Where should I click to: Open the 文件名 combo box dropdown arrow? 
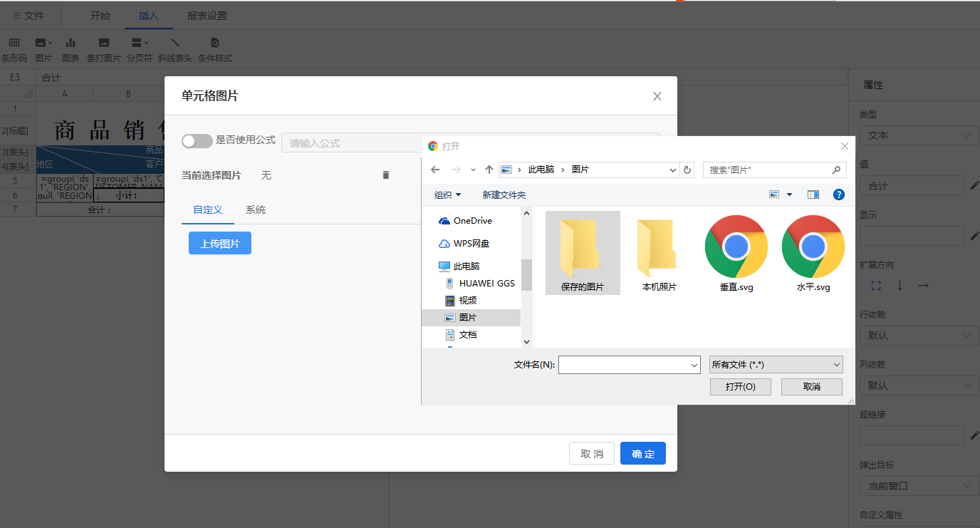point(694,365)
